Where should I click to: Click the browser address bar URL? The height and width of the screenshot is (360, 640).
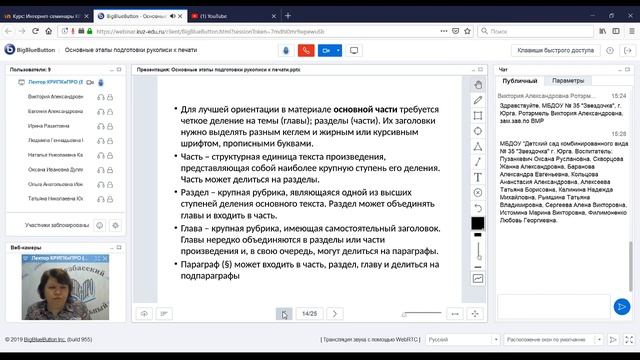[x=210, y=31]
